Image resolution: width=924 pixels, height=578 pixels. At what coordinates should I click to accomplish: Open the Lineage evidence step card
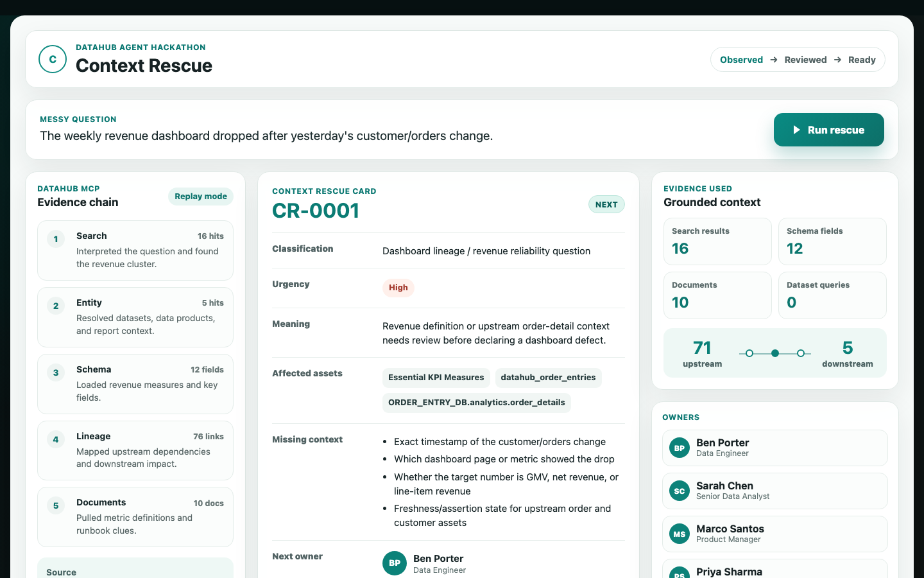click(x=135, y=450)
